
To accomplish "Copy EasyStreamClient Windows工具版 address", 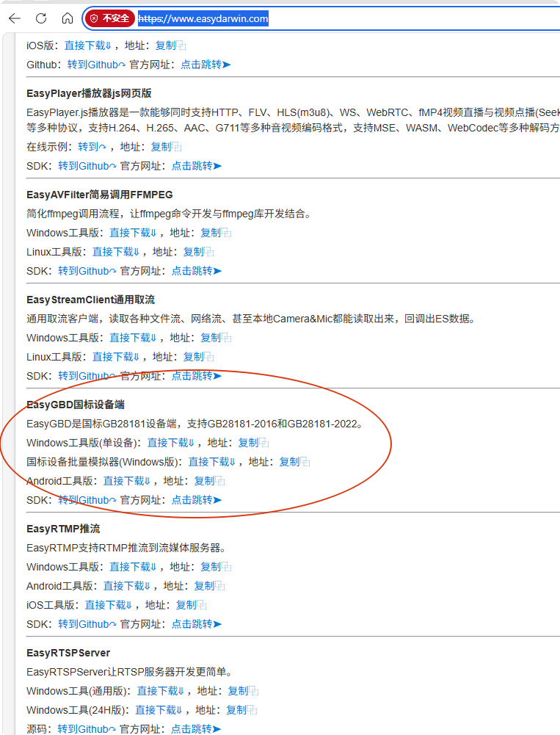I will (216, 338).
